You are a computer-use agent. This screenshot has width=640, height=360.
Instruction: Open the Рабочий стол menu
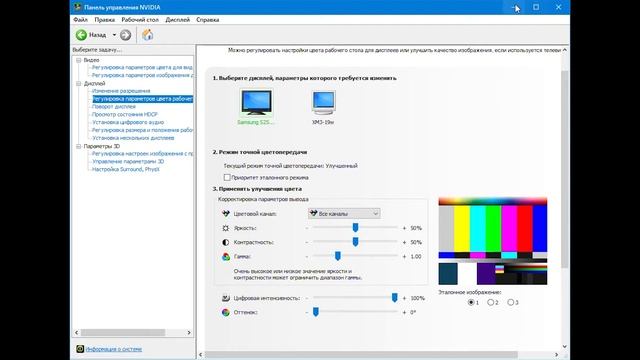click(x=140, y=20)
